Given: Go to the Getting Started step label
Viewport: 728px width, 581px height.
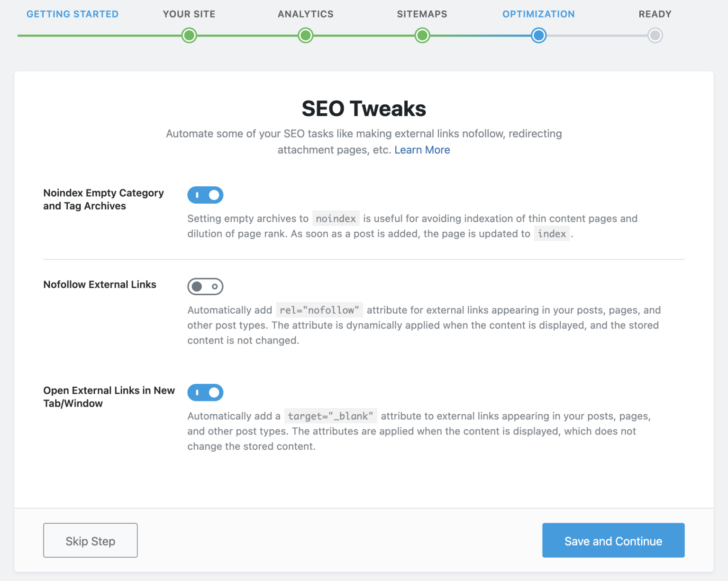Looking at the screenshot, I should tap(73, 14).
